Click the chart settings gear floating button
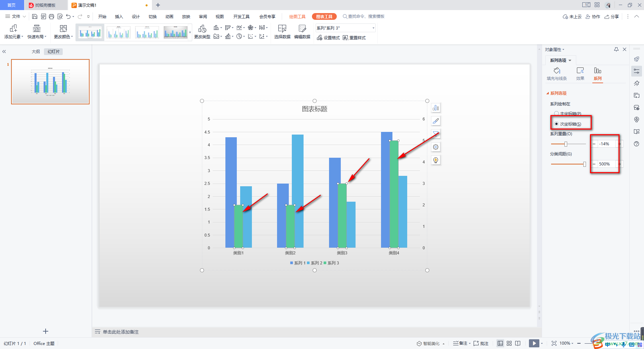This screenshot has width=644, height=349. click(436, 147)
